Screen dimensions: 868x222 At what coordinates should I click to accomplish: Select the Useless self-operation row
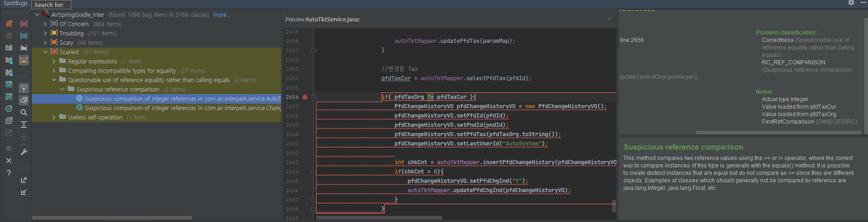tap(156, 117)
